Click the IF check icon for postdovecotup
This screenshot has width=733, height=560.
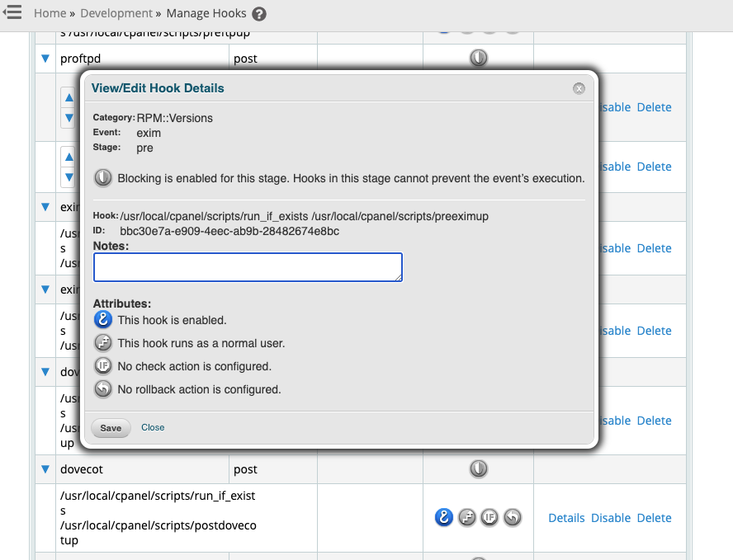click(x=489, y=517)
